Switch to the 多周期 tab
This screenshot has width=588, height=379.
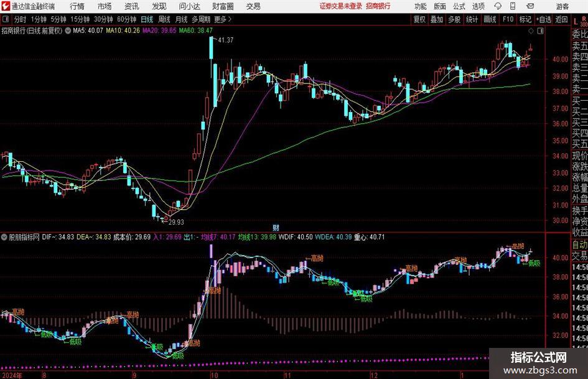(x=201, y=19)
